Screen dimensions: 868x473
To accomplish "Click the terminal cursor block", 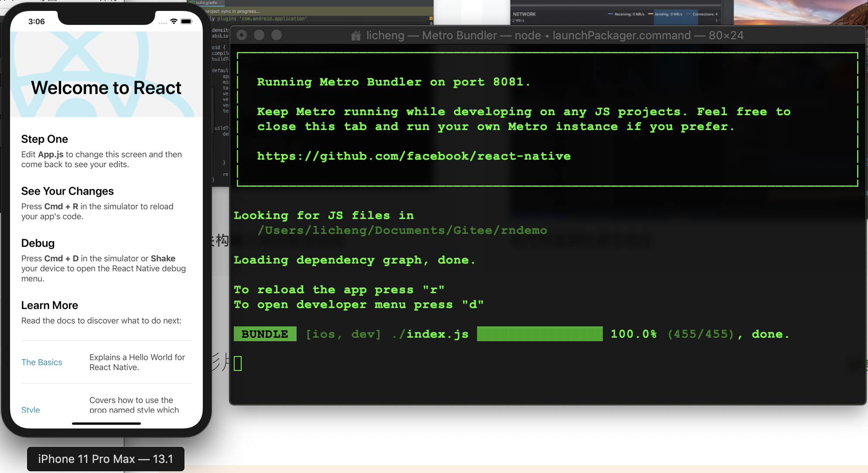I will pos(238,363).
